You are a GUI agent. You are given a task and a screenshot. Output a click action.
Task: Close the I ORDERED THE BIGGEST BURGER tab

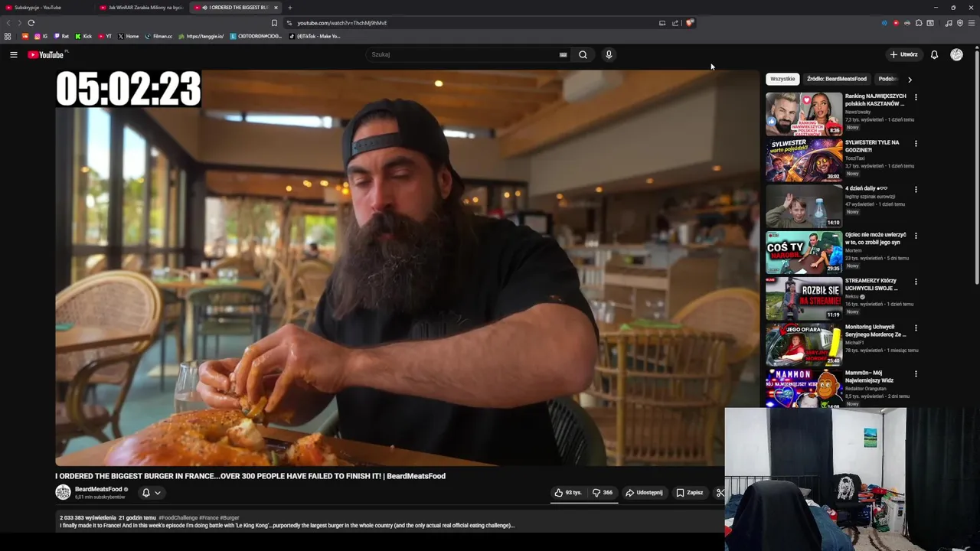click(276, 8)
